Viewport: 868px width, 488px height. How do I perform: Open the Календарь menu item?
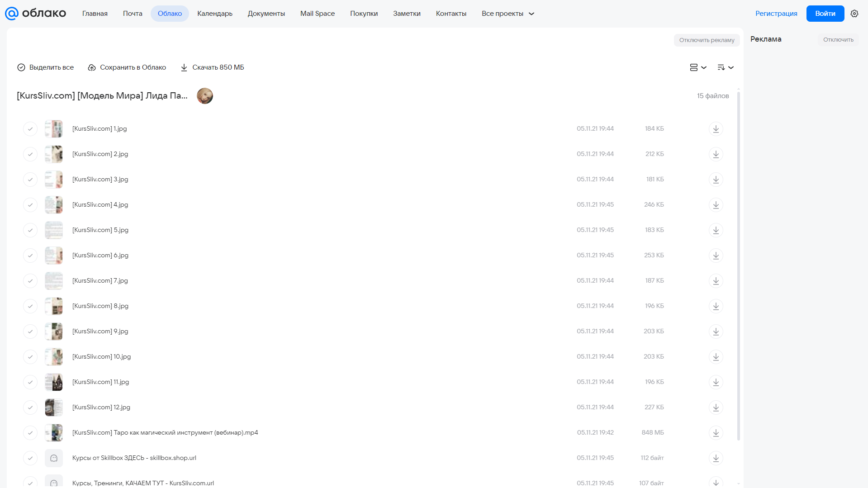(x=215, y=14)
